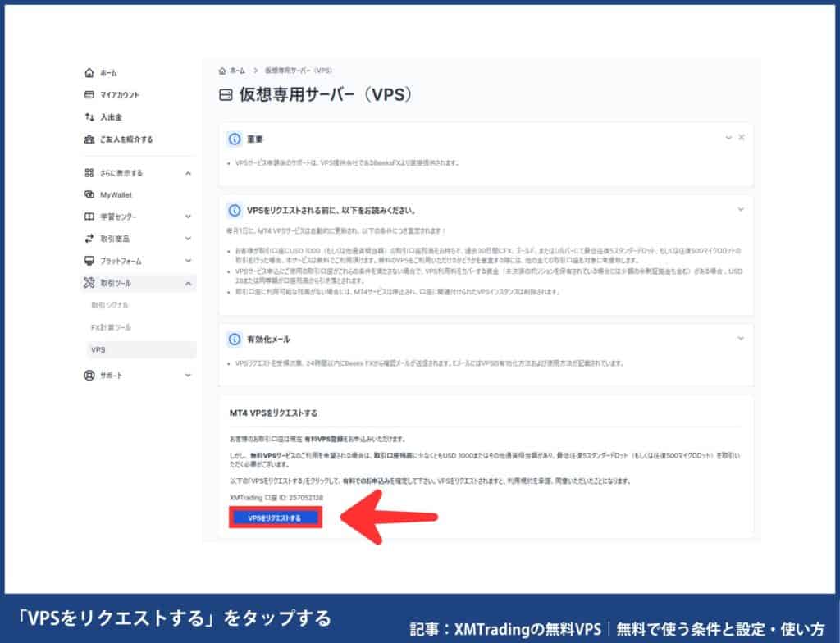The width and height of the screenshot is (840, 643).
Task: Open MyWallet in the sidebar
Action: pyautogui.click(x=116, y=195)
